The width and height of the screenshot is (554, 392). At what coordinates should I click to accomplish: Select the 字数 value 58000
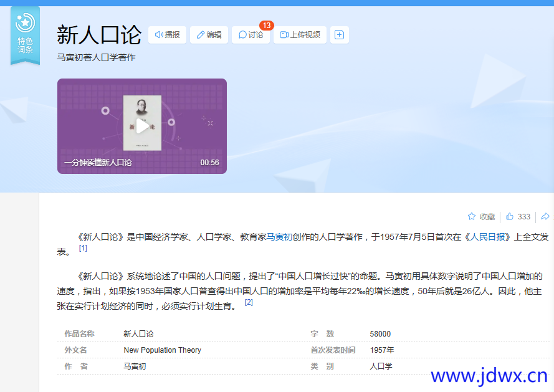click(x=380, y=333)
